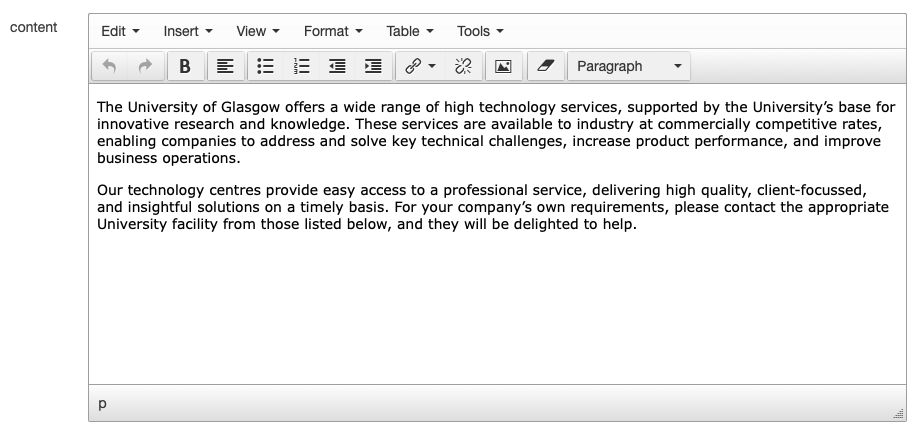Toggle Bold formatting button
916x432 pixels.
click(185, 66)
